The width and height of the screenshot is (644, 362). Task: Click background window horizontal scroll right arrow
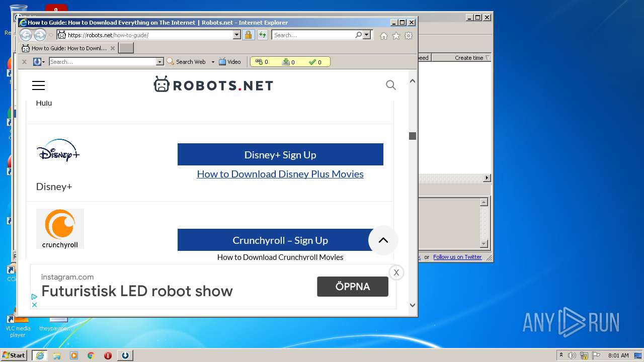(487, 178)
